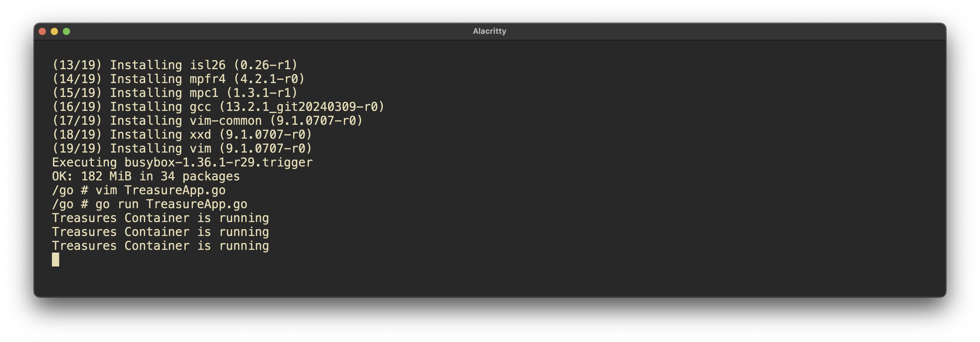Click the 'go run TreasureApp.go' command
Viewport: 980px width, 342px height.
click(x=171, y=204)
